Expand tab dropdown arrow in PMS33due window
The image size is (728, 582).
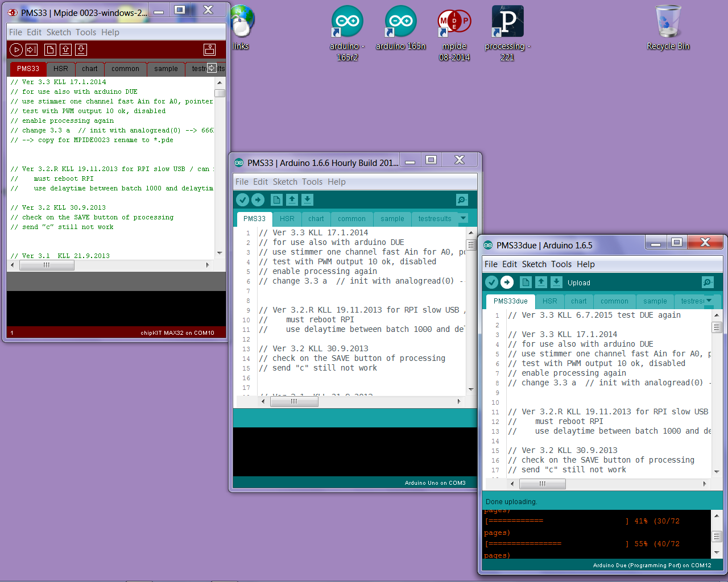coord(709,301)
